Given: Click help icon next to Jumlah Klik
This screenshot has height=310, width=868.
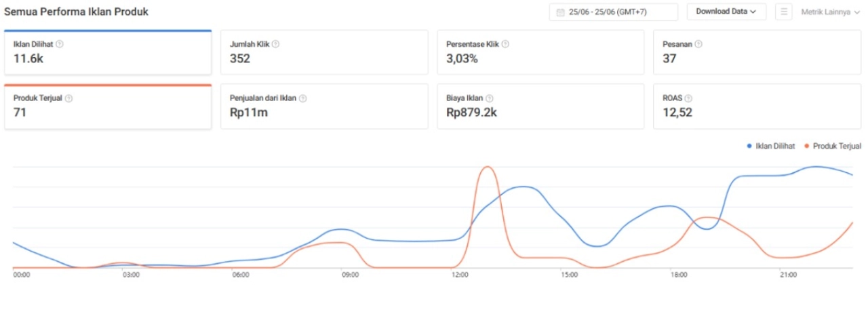Looking at the screenshot, I should (x=275, y=44).
